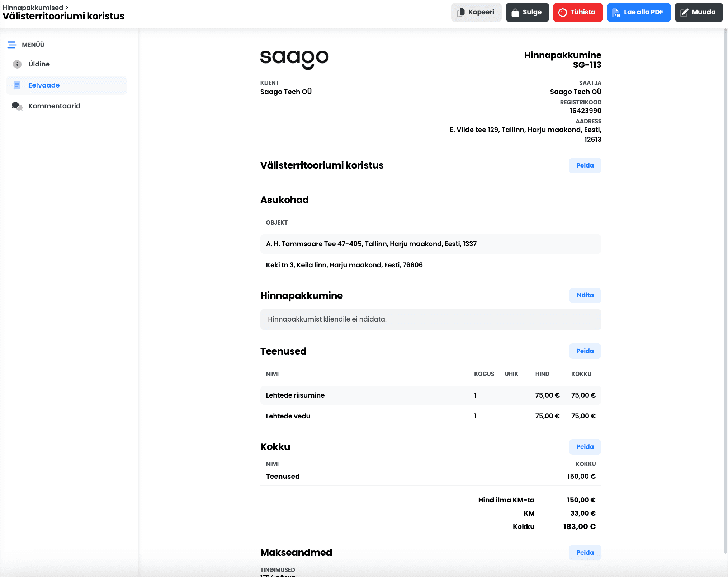Image resolution: width=728 pixels, height=577 pixels.
Task: Click the grand total 183,00 €
Action: click(579, 527)
